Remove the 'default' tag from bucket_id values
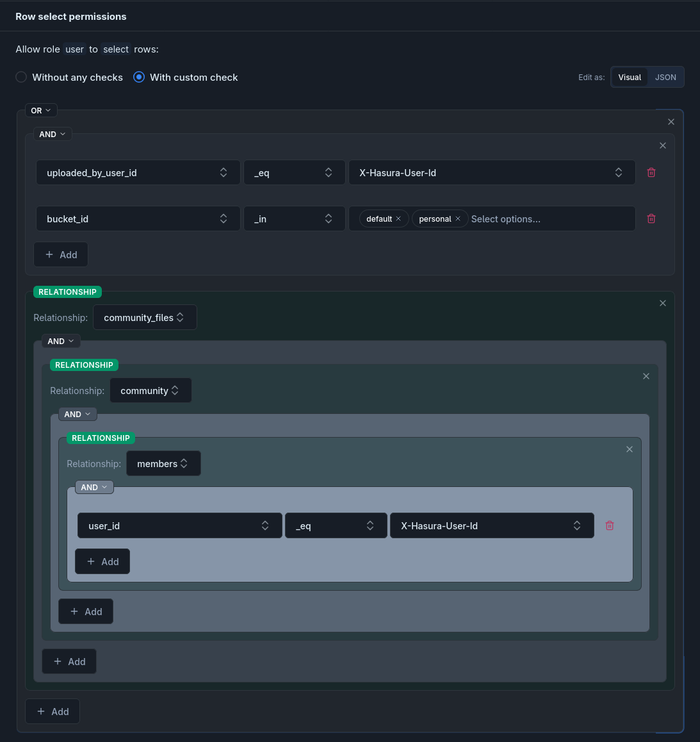Screen dimensions: 700x742 click(x=398, y=218)
